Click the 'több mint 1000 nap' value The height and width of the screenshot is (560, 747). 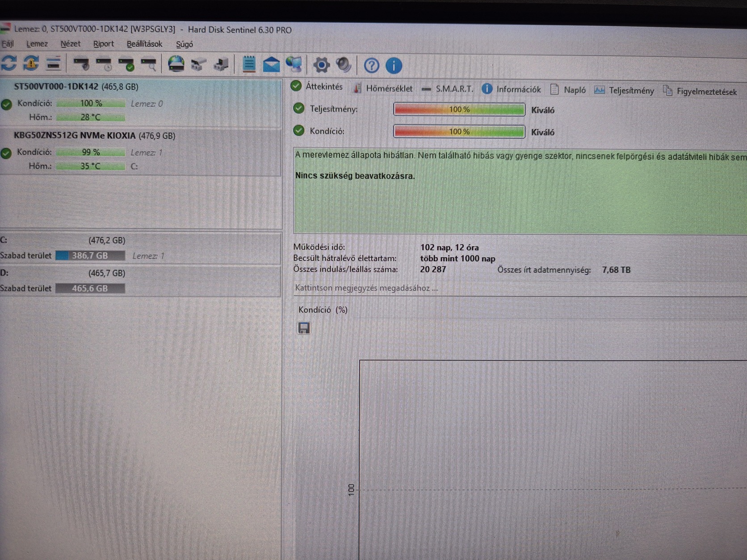point(457,259)
